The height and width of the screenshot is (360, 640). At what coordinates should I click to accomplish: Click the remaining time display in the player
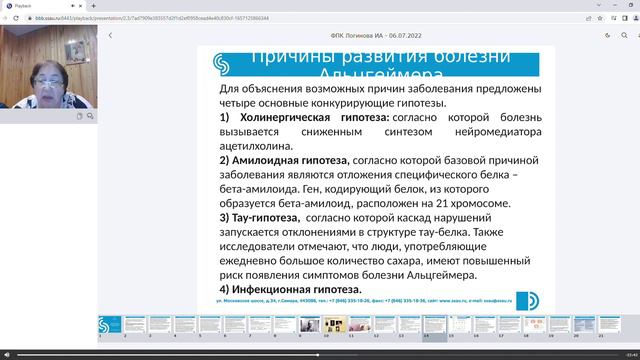point(632,355)
